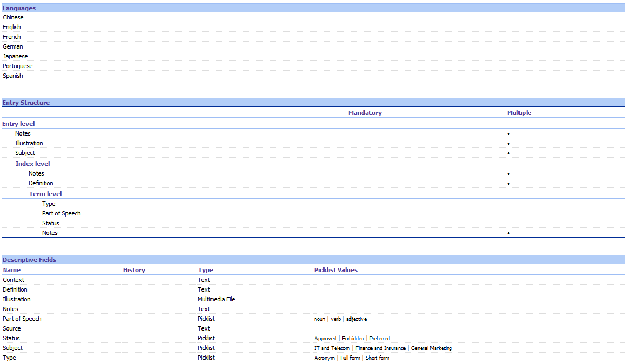The height and width of the screenshot is (364, 627).
Task: Click the Name column heading
Action: pyautogui.click(x=11, y=270)
